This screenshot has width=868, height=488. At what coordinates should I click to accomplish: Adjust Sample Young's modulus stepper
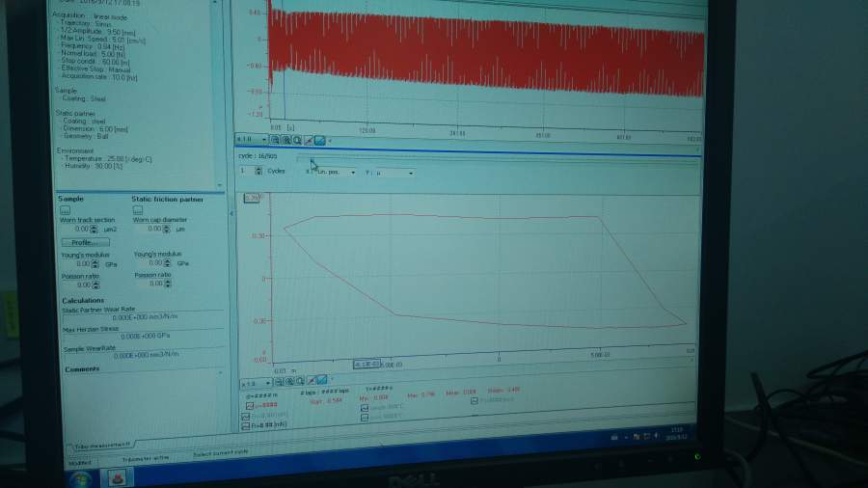tap(95, 264)
